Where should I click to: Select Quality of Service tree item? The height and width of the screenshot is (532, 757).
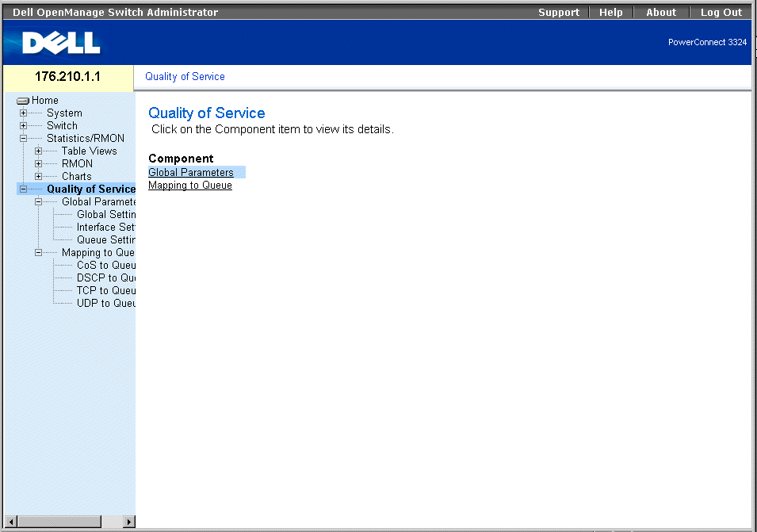[91, 189]
